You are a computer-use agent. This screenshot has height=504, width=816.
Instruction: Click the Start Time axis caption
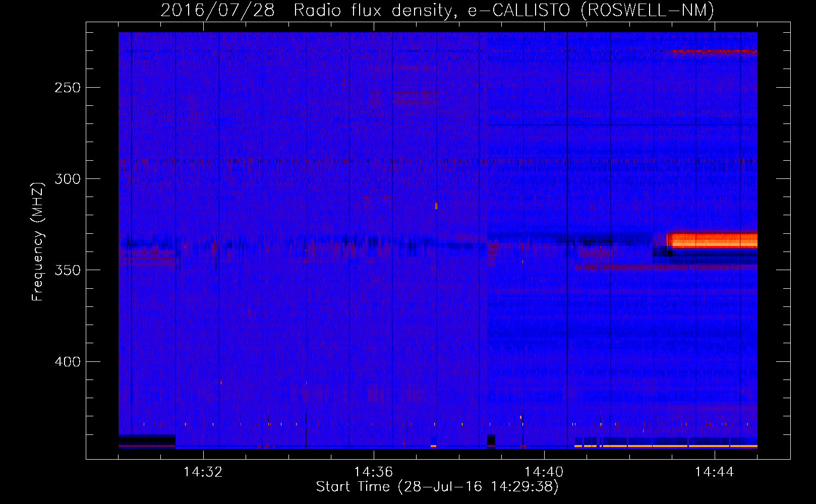point(437,487)
